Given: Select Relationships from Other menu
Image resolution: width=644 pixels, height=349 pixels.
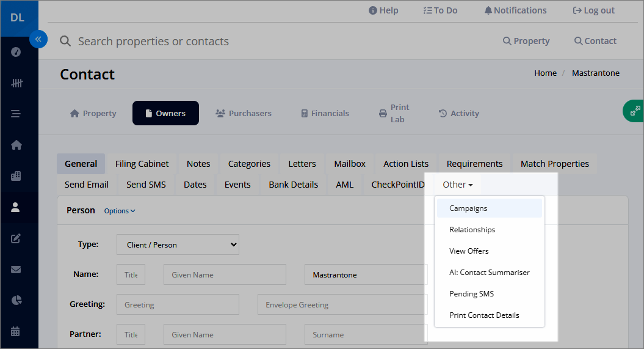Looking at the screenshot, I should coord(490,229).
